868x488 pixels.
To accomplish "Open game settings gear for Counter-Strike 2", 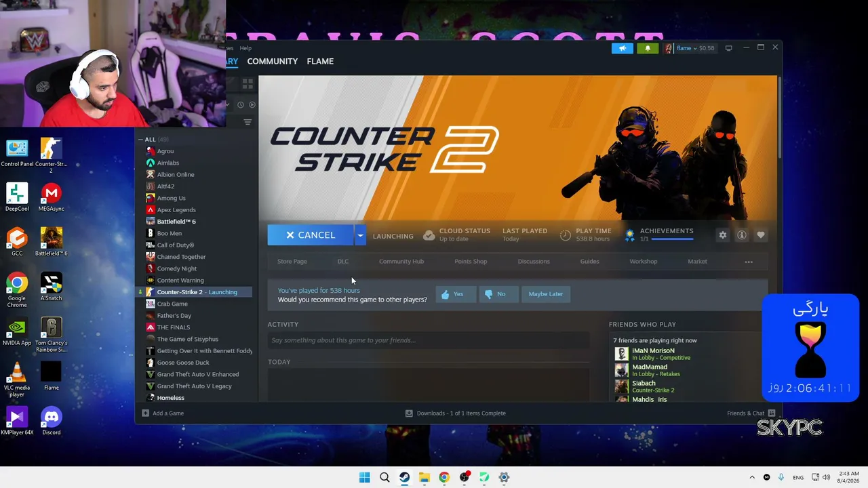I will (723, 235).
